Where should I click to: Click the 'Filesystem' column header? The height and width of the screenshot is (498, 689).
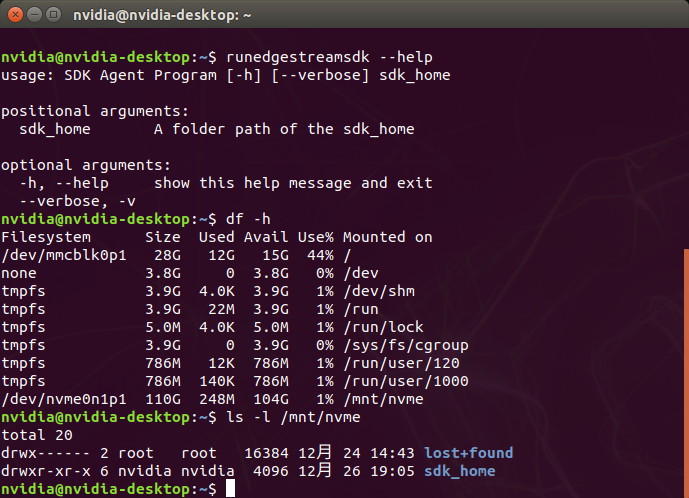[x=46, y=237]
